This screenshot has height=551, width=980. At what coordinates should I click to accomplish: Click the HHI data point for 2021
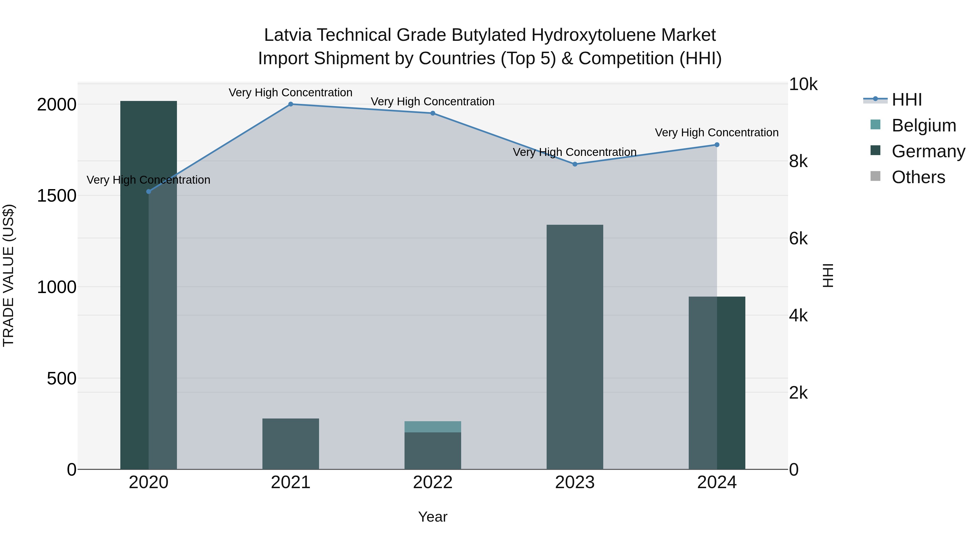291,104
